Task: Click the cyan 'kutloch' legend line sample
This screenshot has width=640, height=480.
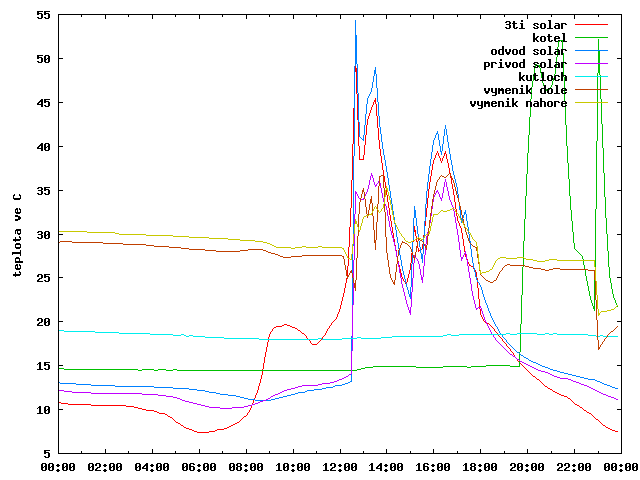Action: click(591, 77)
